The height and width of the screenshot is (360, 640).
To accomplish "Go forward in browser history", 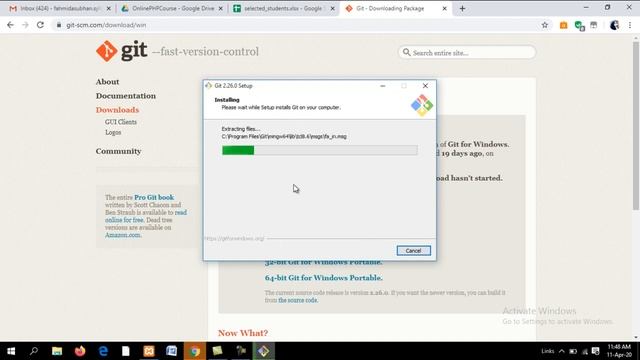I will [x=25, y=25].
